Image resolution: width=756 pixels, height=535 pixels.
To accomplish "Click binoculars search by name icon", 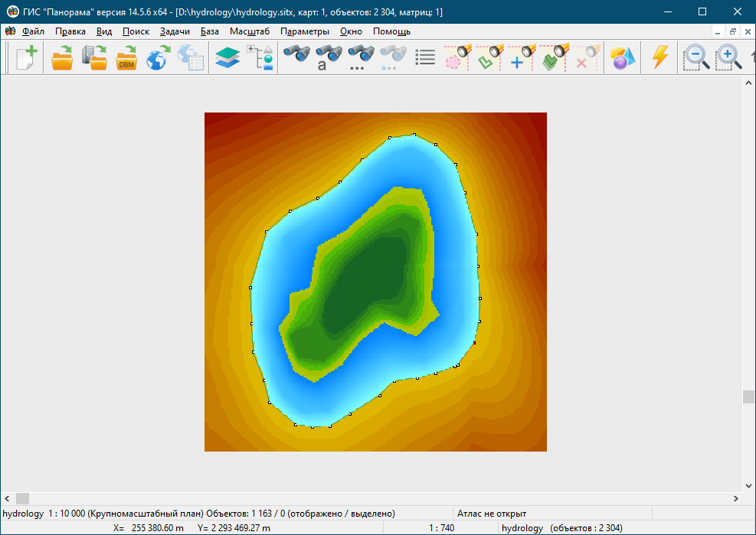I will tap(329, 57).
